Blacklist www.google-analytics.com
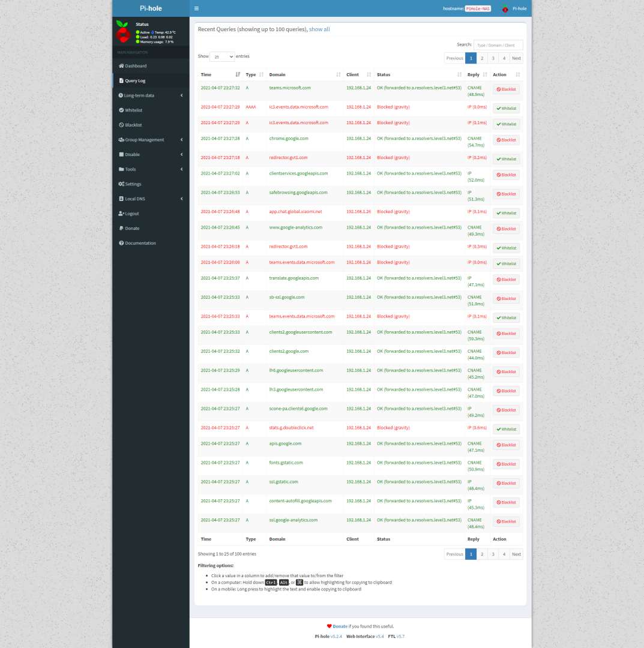Viewport: 644px width, 648px height. [506, 229]
